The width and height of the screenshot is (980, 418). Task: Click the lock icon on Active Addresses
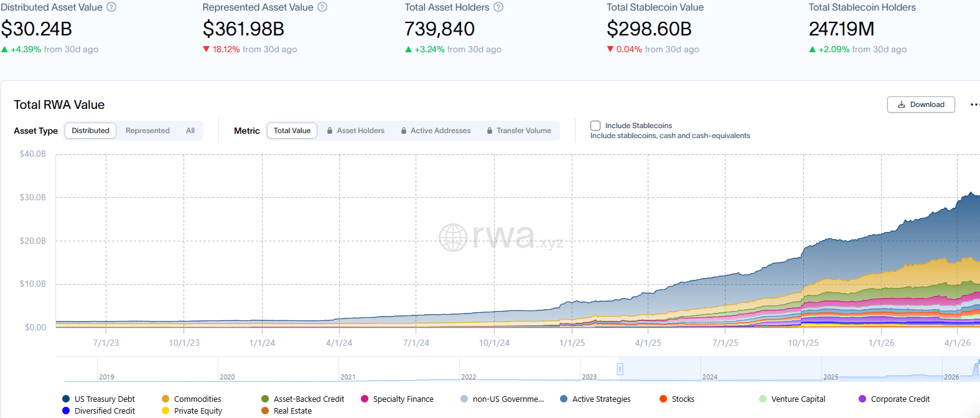(x=404, y=131)
